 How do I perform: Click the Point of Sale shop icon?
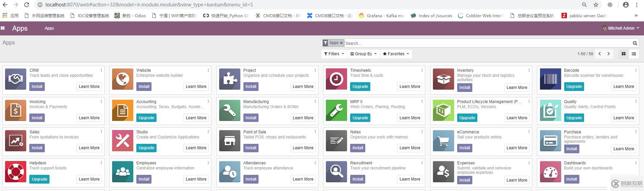coord(230,141)
